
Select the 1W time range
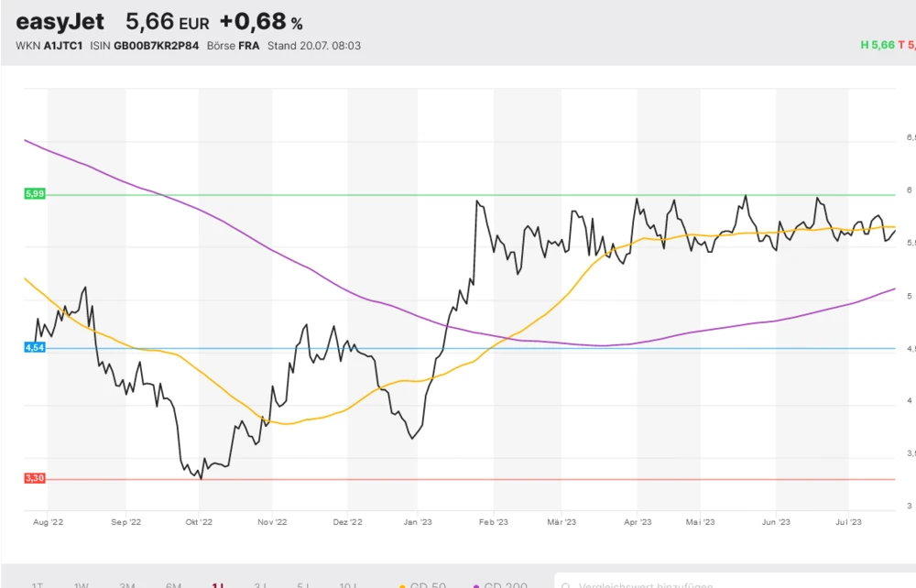[x=82, y=585]
